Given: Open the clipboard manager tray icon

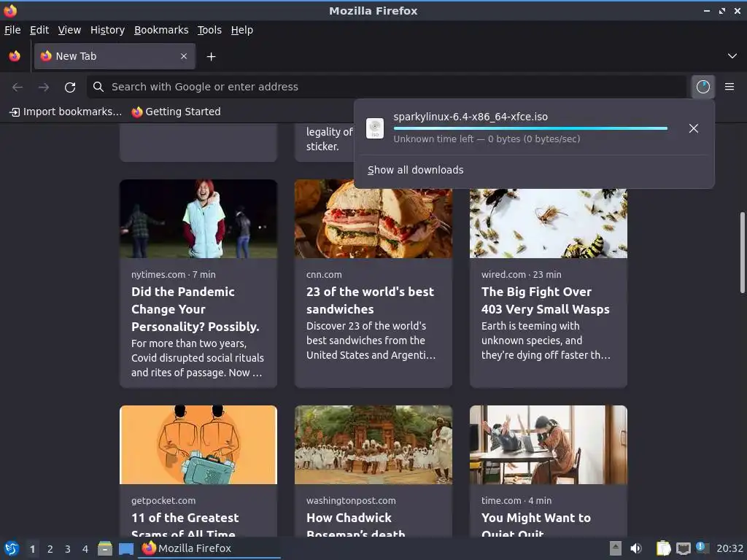Looking at the screenshot, I should pyautogui.click(x=663, y=548).
